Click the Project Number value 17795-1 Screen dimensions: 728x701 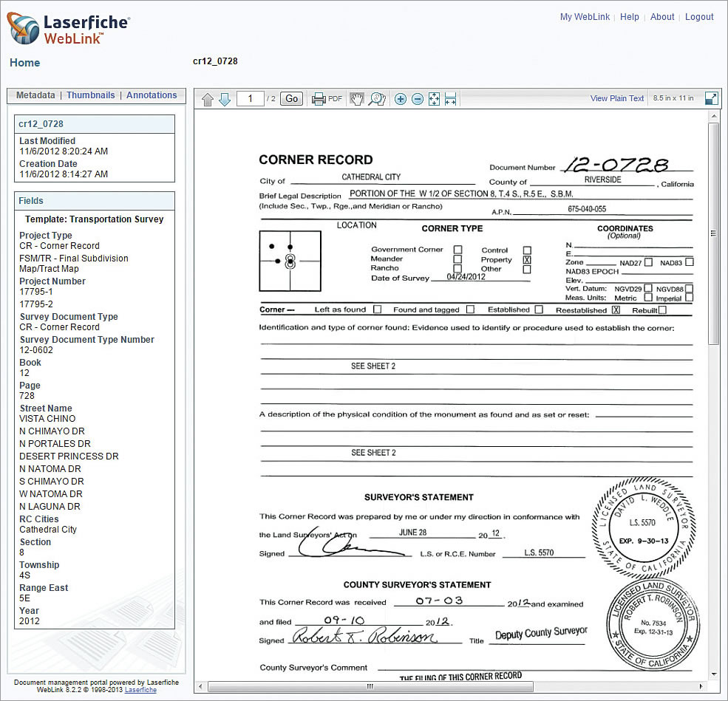click(35, 292)
